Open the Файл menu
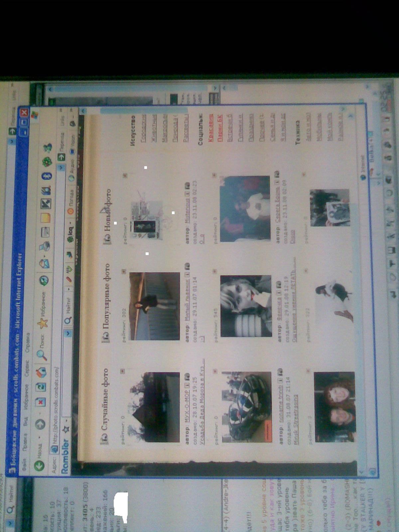The width and height of the screenshot is (399, 532). point(25,465)
